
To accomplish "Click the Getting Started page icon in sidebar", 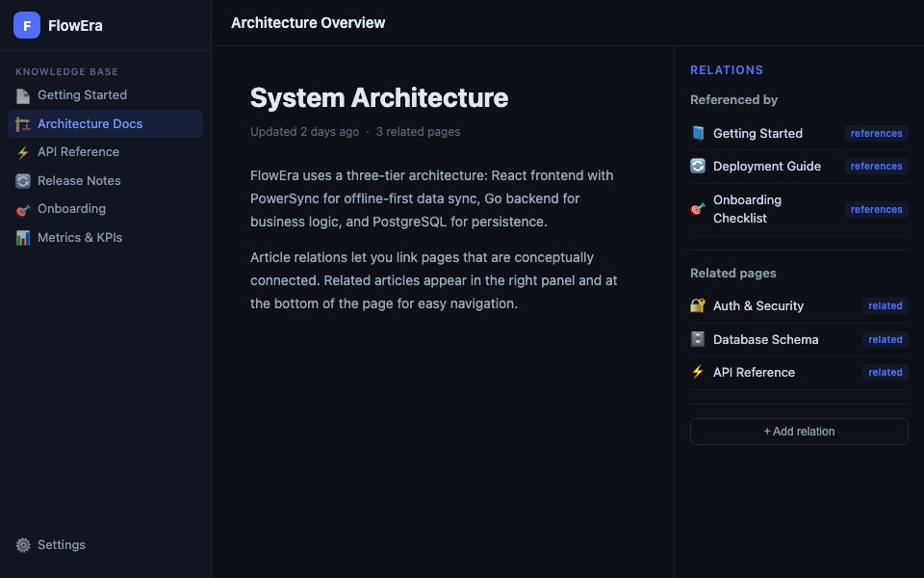I will tap(23, 95).
